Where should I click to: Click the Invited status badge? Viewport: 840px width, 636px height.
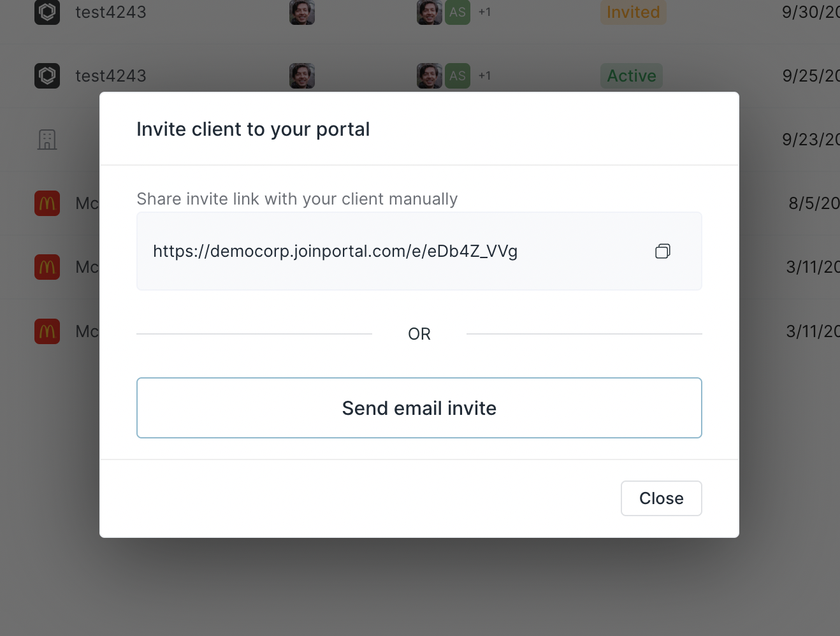(x=633, y=12)
